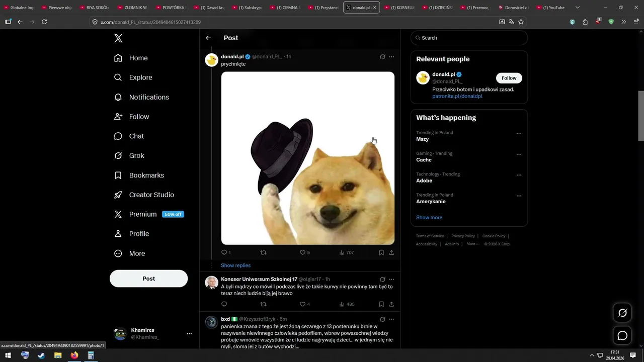The width and height of the screenshot is (644, 362).
Task: Repost the donald.pl post
Action: pos(263,252)
